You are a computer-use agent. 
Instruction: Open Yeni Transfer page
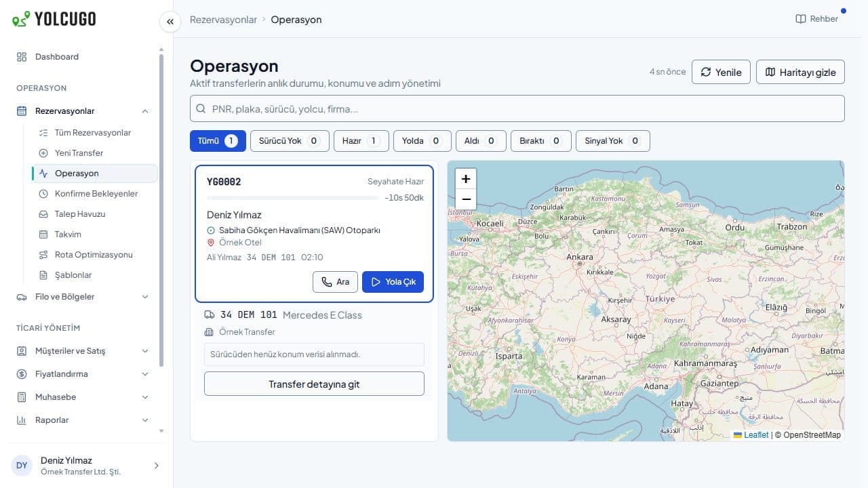pos(79,153)
